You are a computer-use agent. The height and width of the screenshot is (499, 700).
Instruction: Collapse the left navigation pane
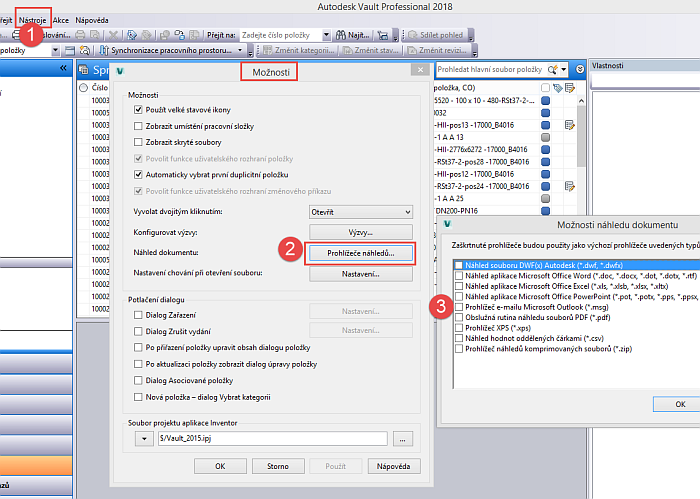pyautogui.click(x=63, y=68)
